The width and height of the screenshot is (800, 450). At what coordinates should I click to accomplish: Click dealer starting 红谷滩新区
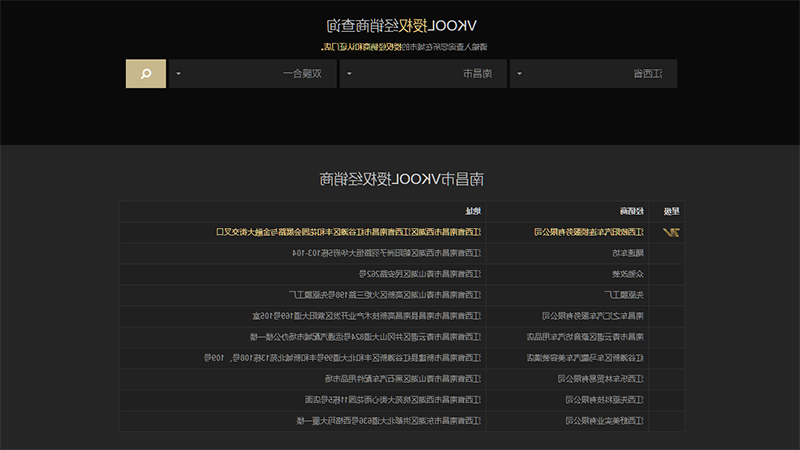(x=585, y=358)
